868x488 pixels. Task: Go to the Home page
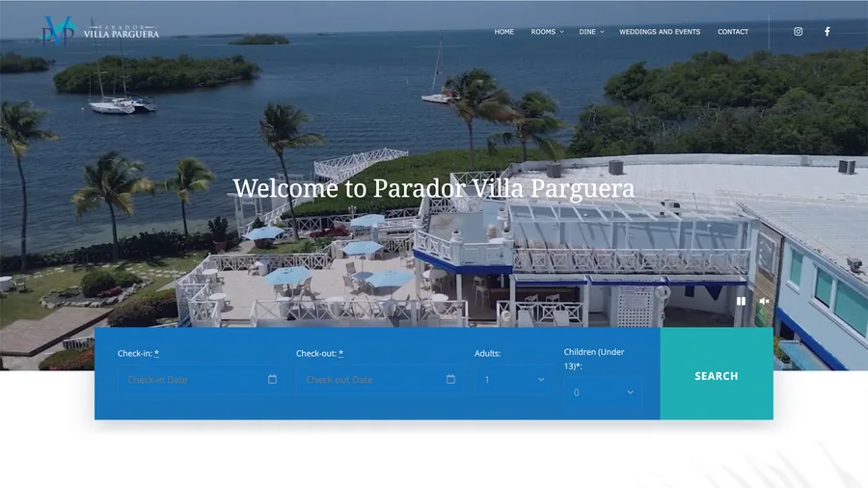pyautogui.click(x=503, y=32)
